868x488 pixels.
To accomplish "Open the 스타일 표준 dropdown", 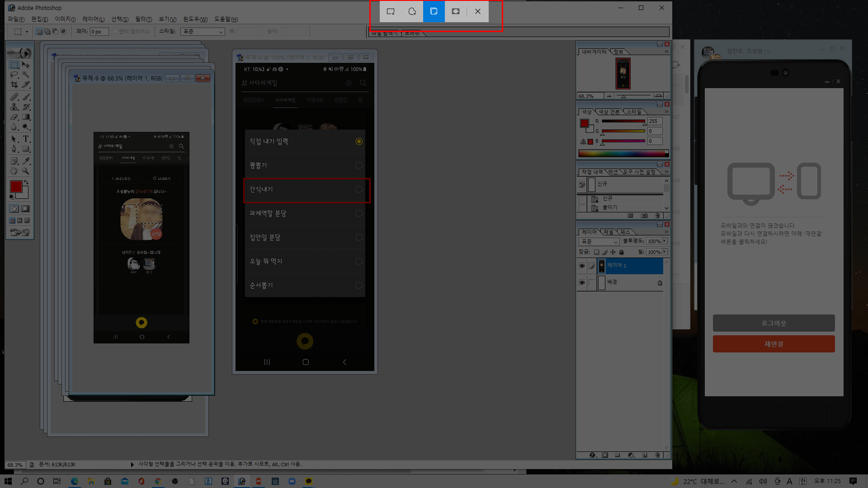I will 203,32.
